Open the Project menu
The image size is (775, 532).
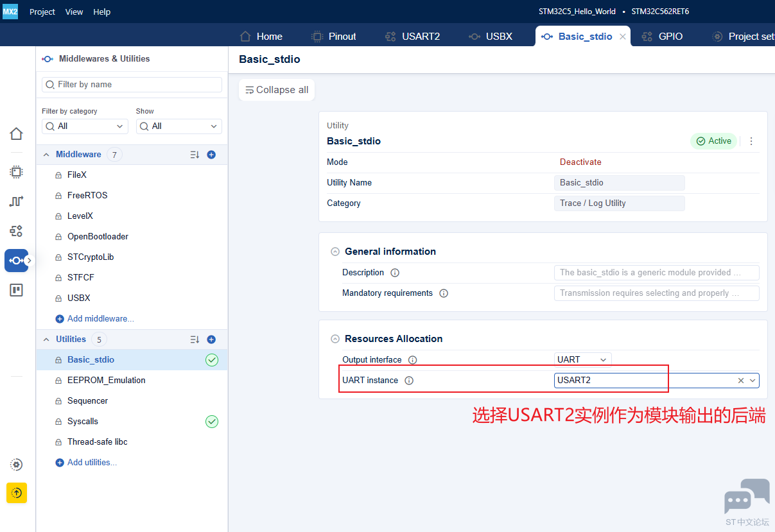coord(42,12)
